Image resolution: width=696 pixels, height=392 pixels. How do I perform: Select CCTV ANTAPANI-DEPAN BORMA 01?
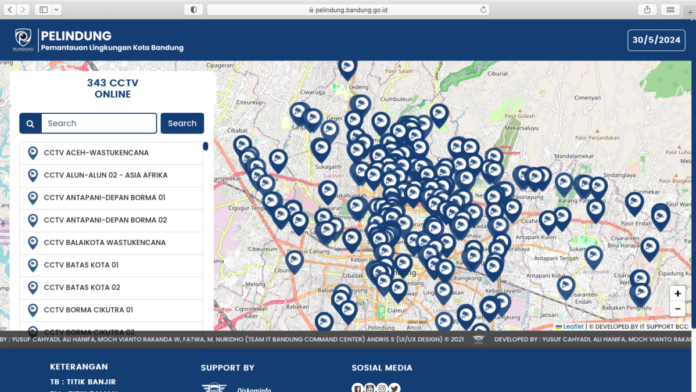click(111, 198)
